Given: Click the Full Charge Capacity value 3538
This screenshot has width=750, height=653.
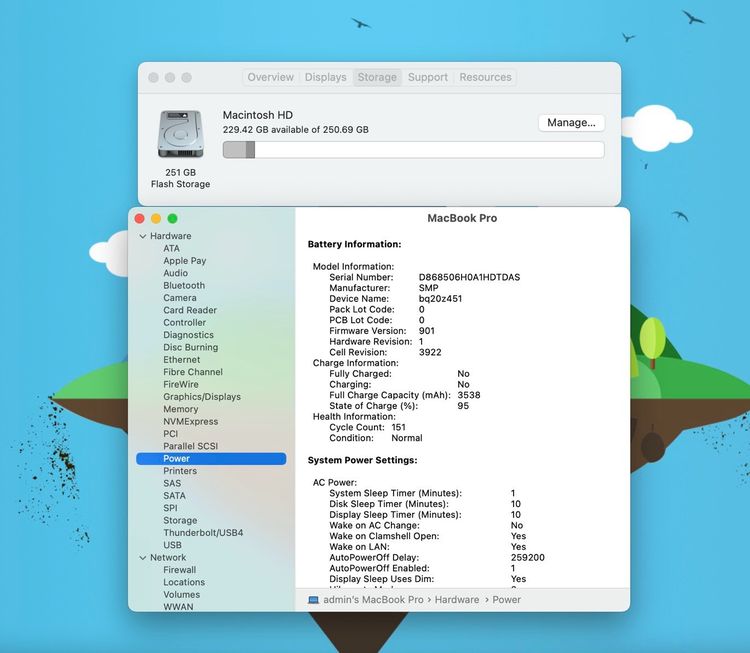Looking at the screenshot, I should click(x=469, y=396).
